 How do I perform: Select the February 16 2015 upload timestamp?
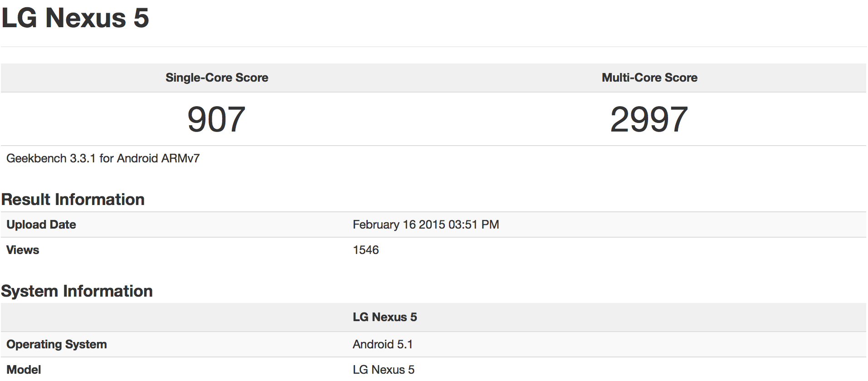pos(425,225)
